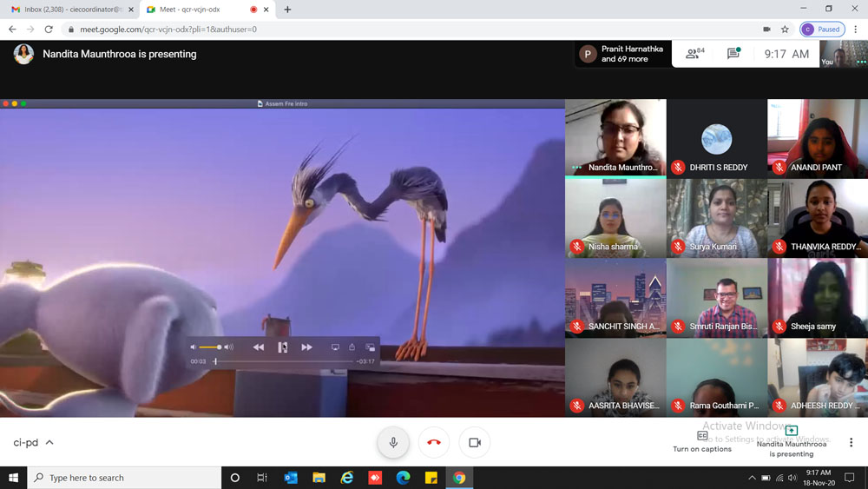Rewind the shared video player

click(x=259, y=347)
